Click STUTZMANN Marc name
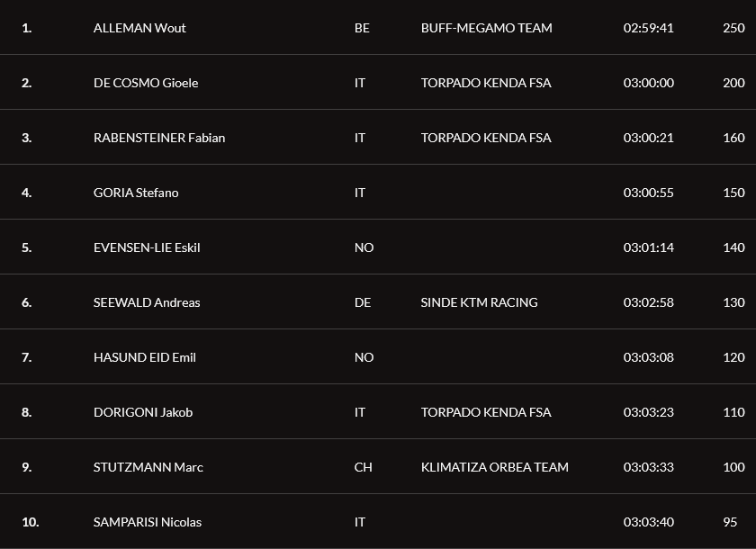The width and height of the screenshot is (756, 549). (148, 467)
